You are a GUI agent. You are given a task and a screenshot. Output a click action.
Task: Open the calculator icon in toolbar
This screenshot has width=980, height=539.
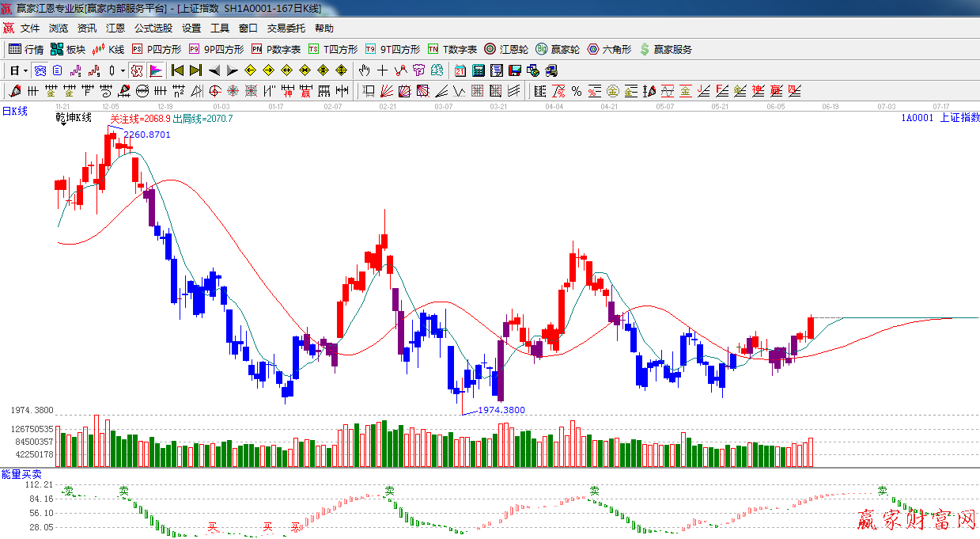click(479, 70)
